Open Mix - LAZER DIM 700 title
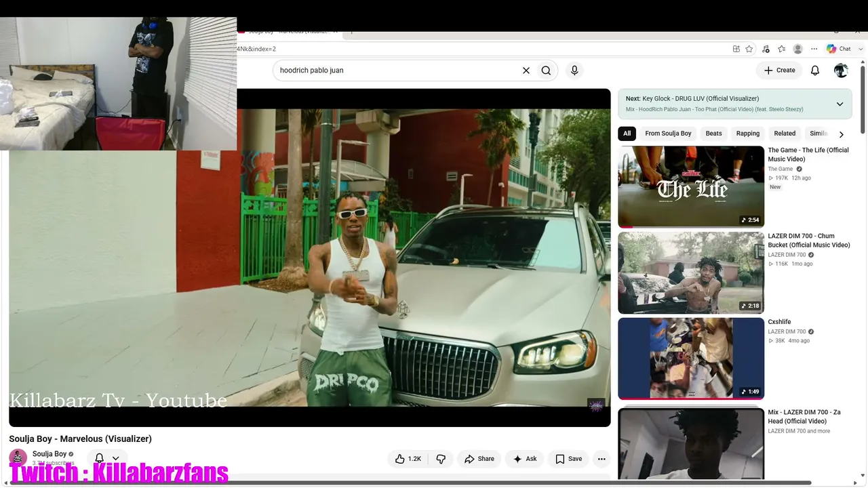The height and width of the screenshot is (488, 868). pyautogui.click(x=804, y=416)
